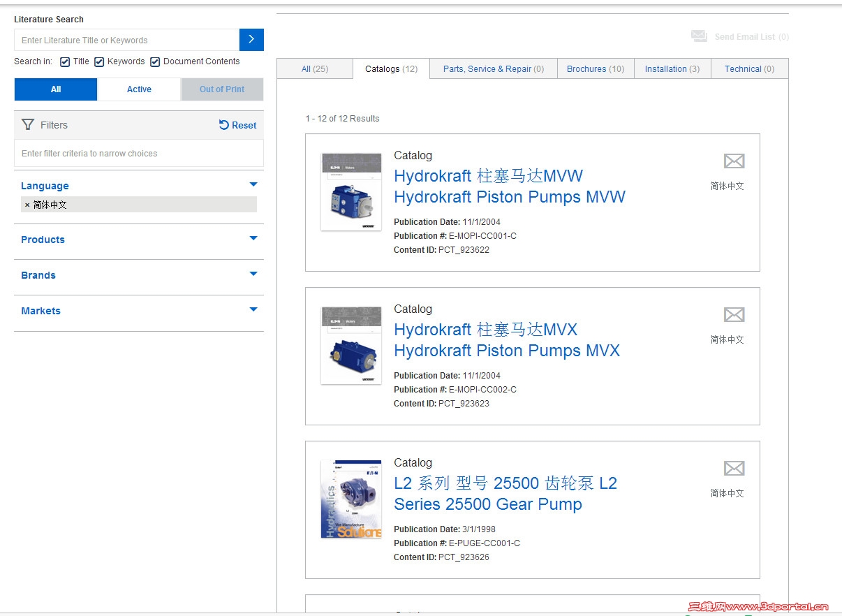Open the L2 Series 25500 Gear Pump link

click(x=505, y=494)
